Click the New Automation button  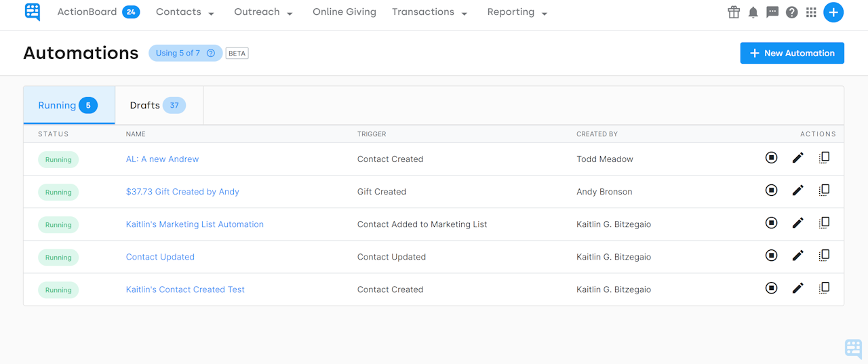tap(792, 53)
